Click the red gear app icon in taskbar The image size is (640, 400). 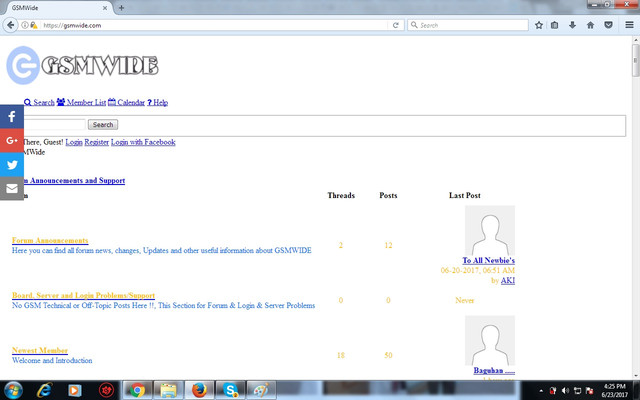pos(106,390)
